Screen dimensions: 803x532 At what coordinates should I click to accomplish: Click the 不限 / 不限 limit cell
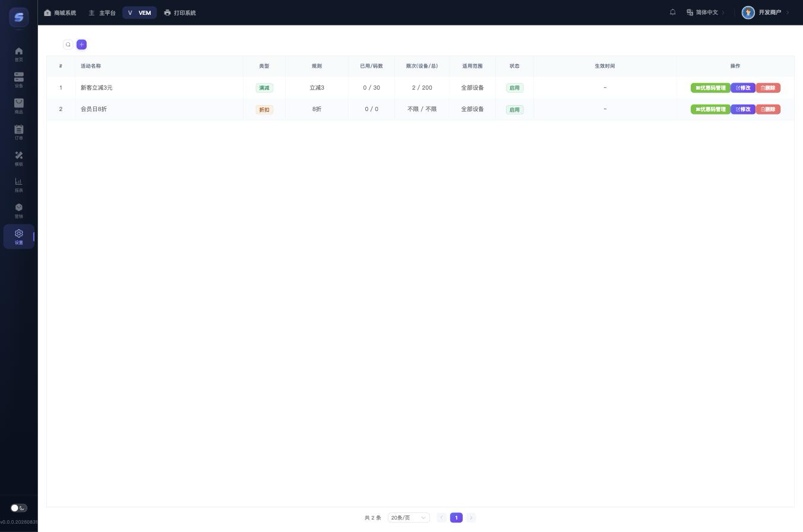click(x=422, y=109)
